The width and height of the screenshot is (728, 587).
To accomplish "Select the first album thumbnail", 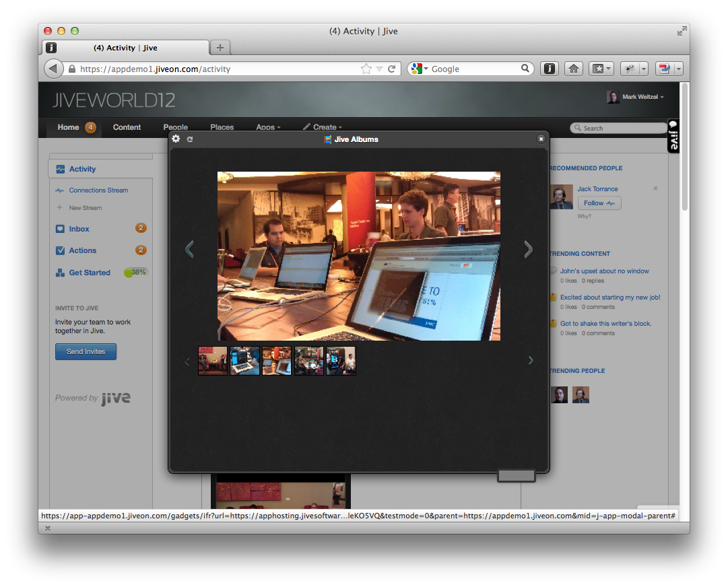I will click(213, 361).
